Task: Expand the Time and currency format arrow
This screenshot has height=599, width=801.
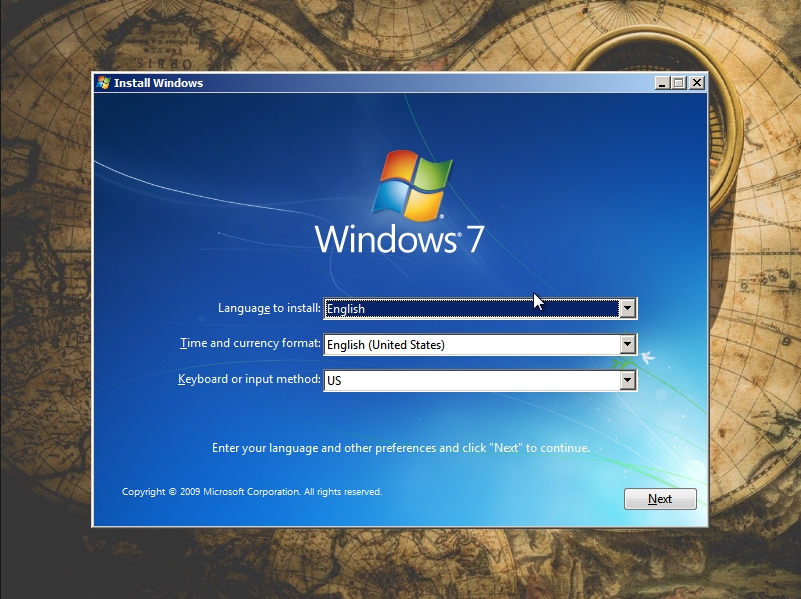Action: [x=627, y=344]
